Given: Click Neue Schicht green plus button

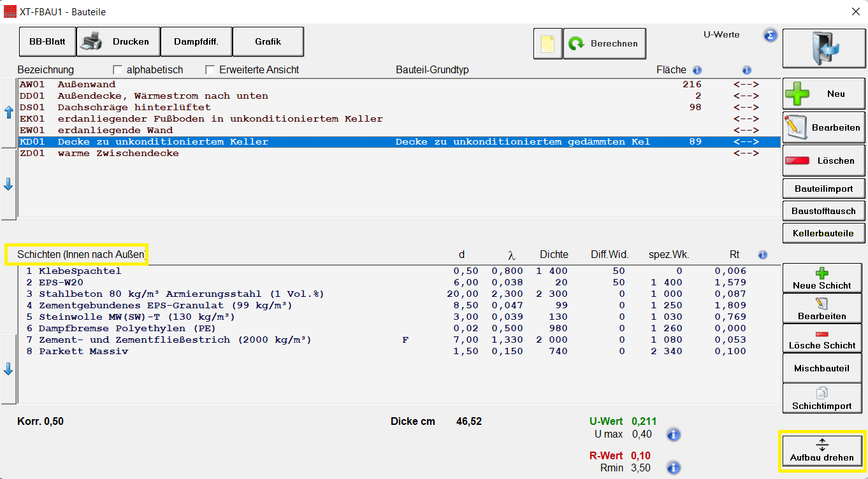Looking at the screenshot, I should [x=822, y=278].
